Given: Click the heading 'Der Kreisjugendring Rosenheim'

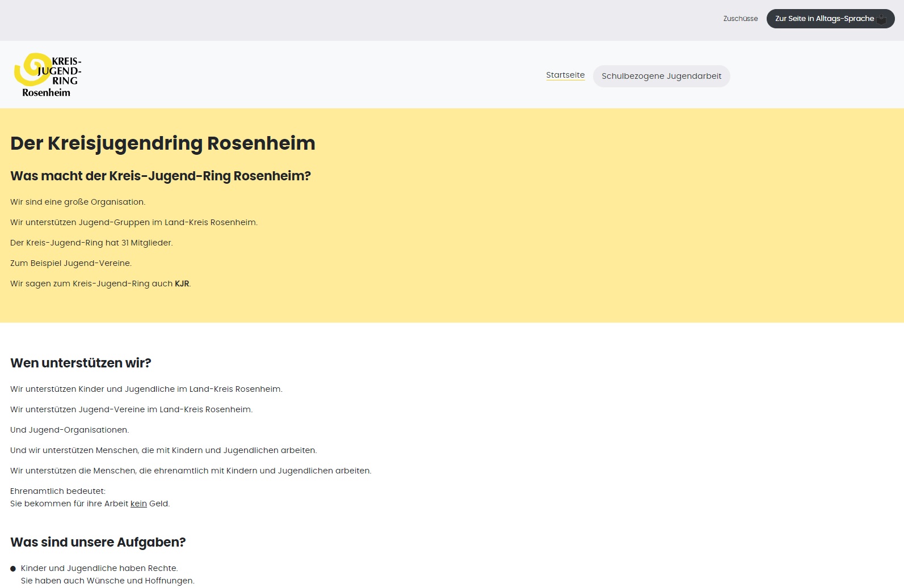Looking at the screenshot, I should 162,143.
